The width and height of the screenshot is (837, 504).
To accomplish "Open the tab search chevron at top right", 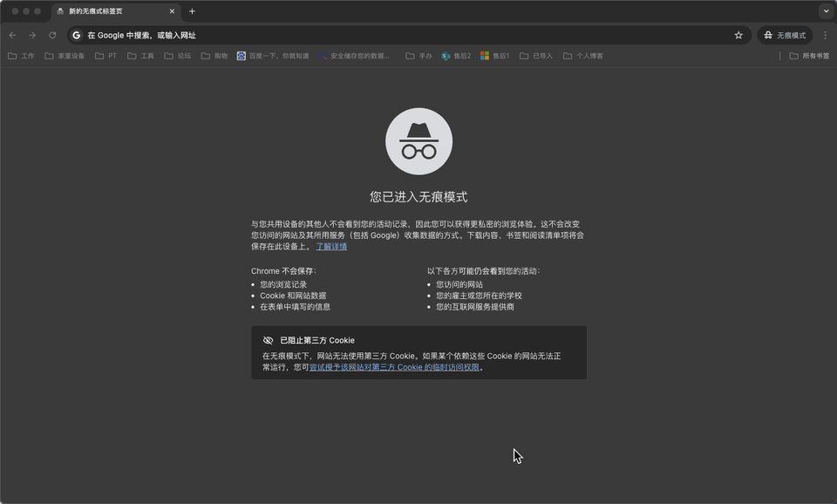I will point(825,11).
